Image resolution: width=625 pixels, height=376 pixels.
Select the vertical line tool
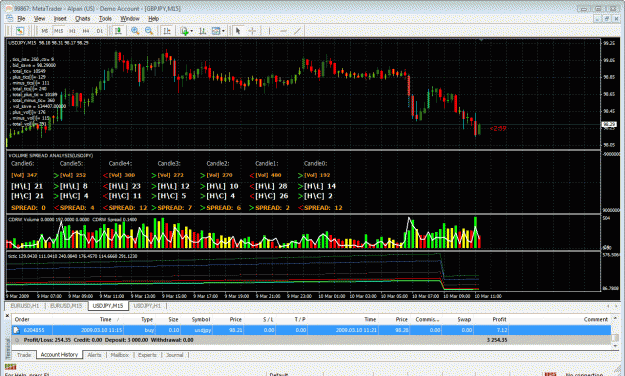[x=269, y=31]
